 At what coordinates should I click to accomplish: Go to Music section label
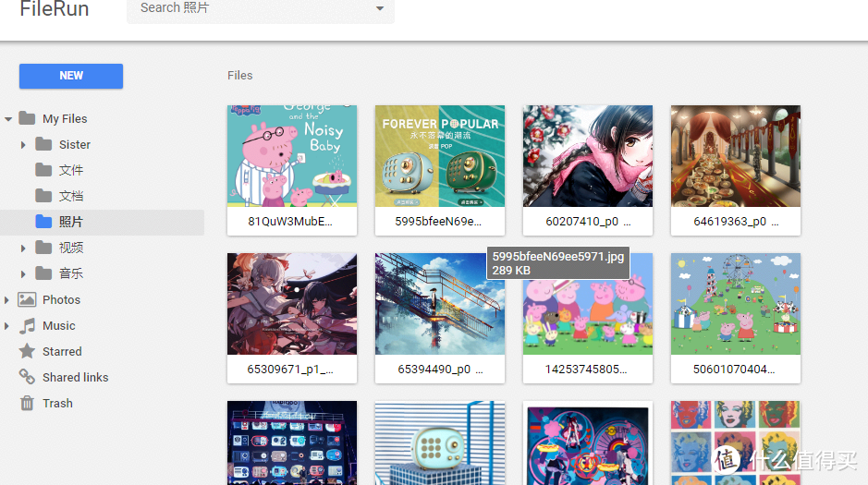pyautogui.click(x=58, y=326)
